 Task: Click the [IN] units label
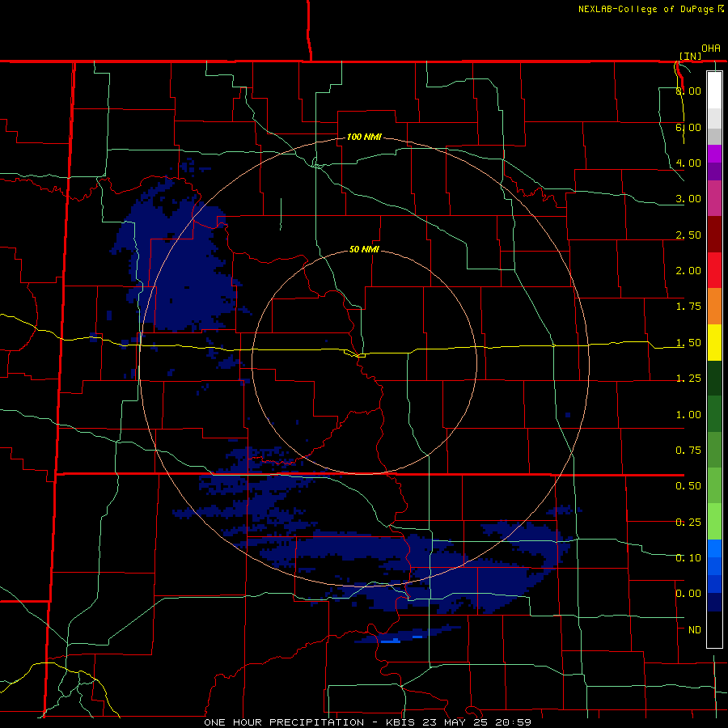(690, 56)
